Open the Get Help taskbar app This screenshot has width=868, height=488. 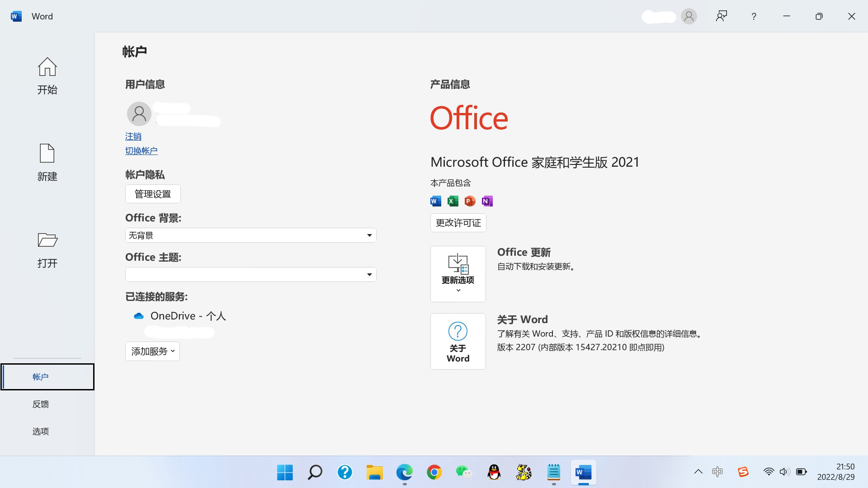click(x=344, y=473)
